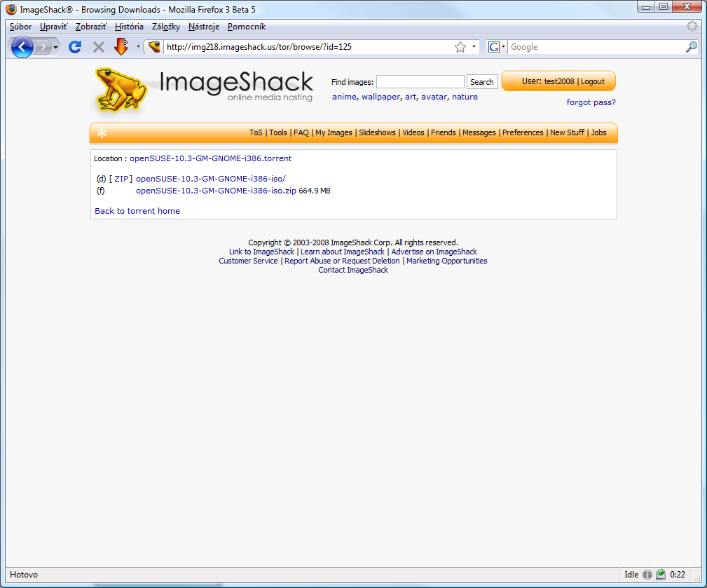This screenshot has height=588, width=707.
Task: Open the Pomocník menu
Action: (247, 27)
